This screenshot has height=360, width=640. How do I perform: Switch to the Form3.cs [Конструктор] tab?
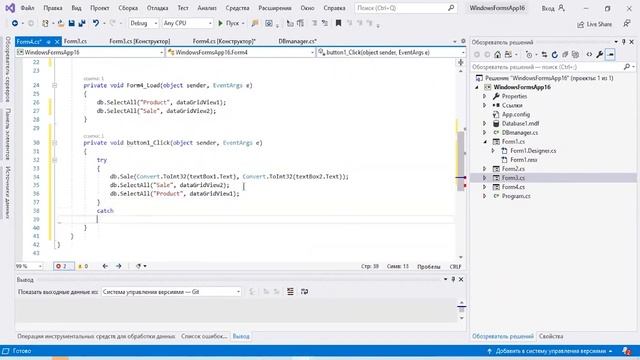coord(140,41)
